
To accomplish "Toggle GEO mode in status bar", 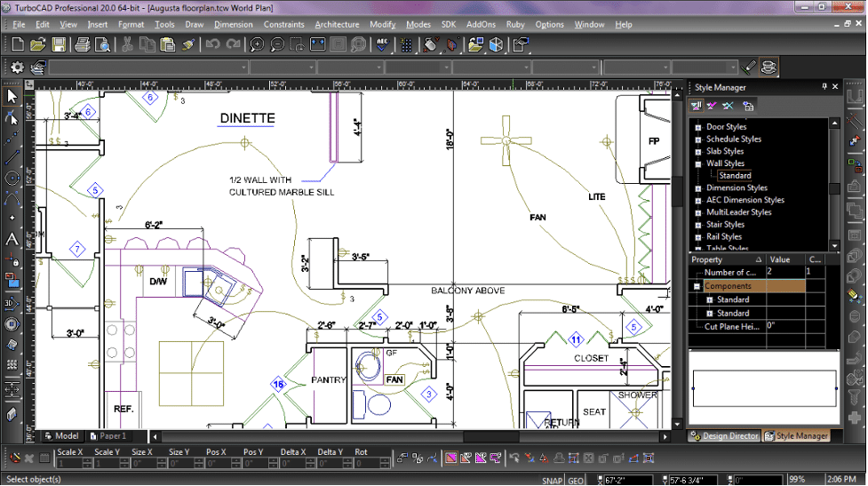I will 575,480.
